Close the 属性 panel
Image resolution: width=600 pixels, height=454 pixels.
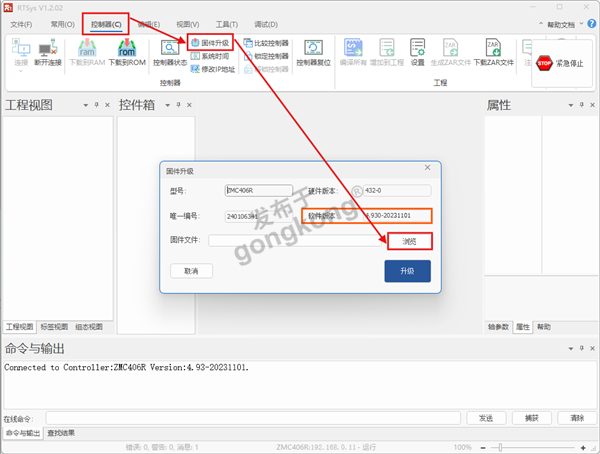[592, 105]
